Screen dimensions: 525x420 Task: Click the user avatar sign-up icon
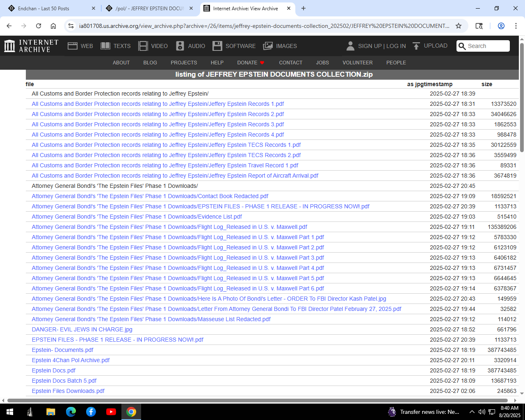click(x=350, y=46)
